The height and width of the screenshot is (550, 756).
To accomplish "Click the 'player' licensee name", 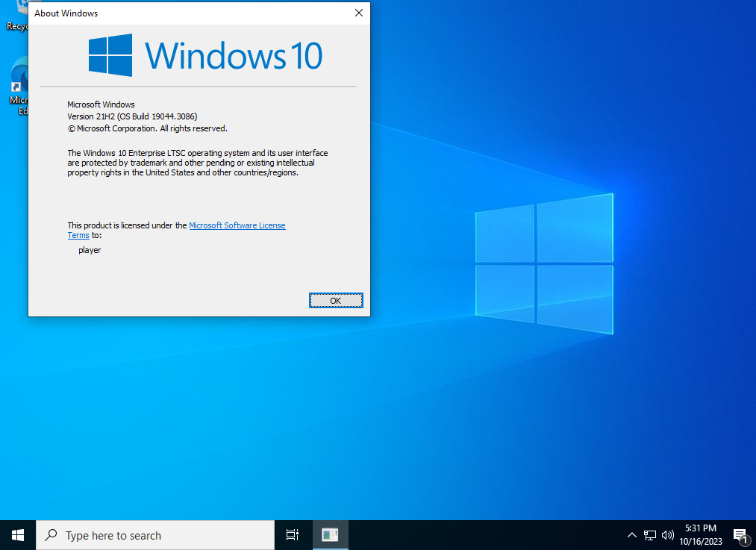I will click(90, 250).
